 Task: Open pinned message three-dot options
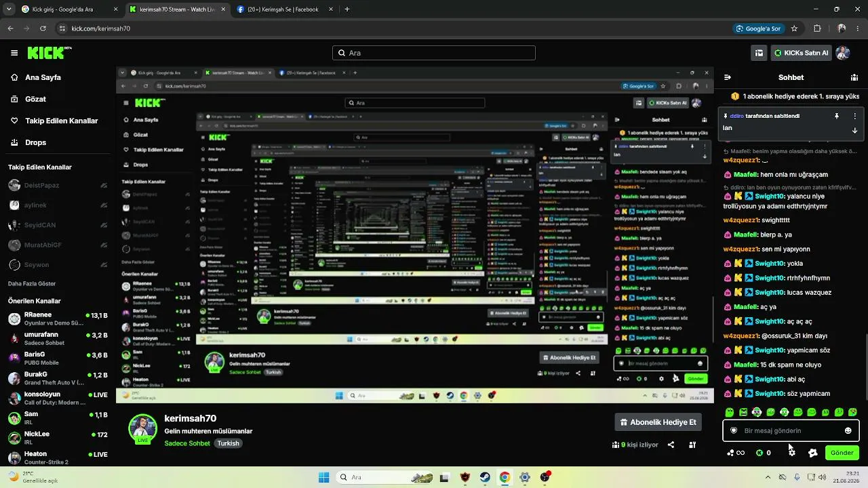pos(854,116)
